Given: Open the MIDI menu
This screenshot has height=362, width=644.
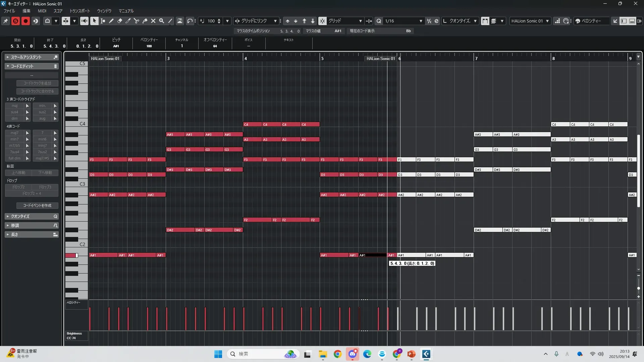Looking at the screenshot, I should coord(42,11).
